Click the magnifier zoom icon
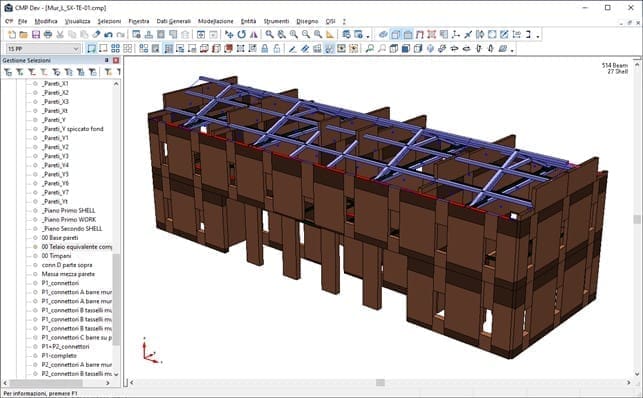Screen dimensions: 643x398 click(269, 34)
